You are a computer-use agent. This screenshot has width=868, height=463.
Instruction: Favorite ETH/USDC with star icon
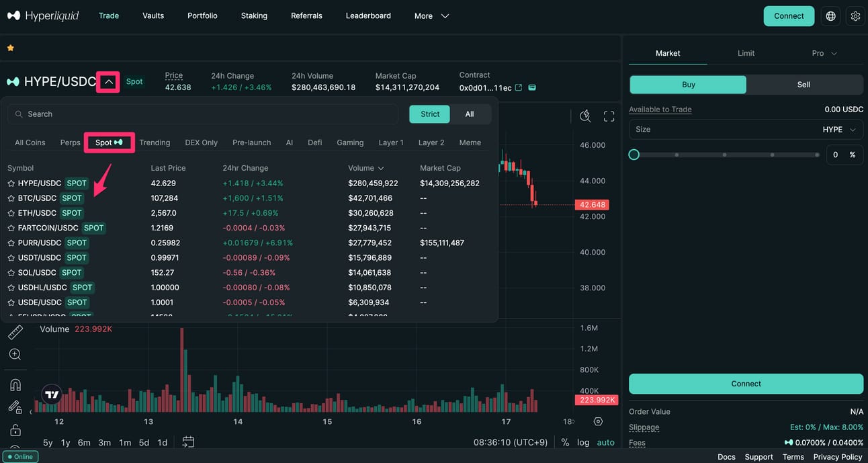tap(11, 213)
